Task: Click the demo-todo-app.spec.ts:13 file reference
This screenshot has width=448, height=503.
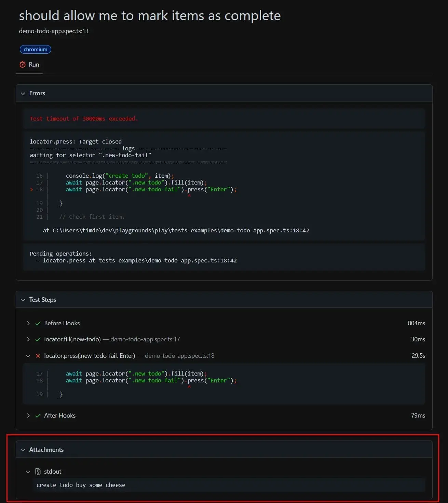Action: click(54, 31)
